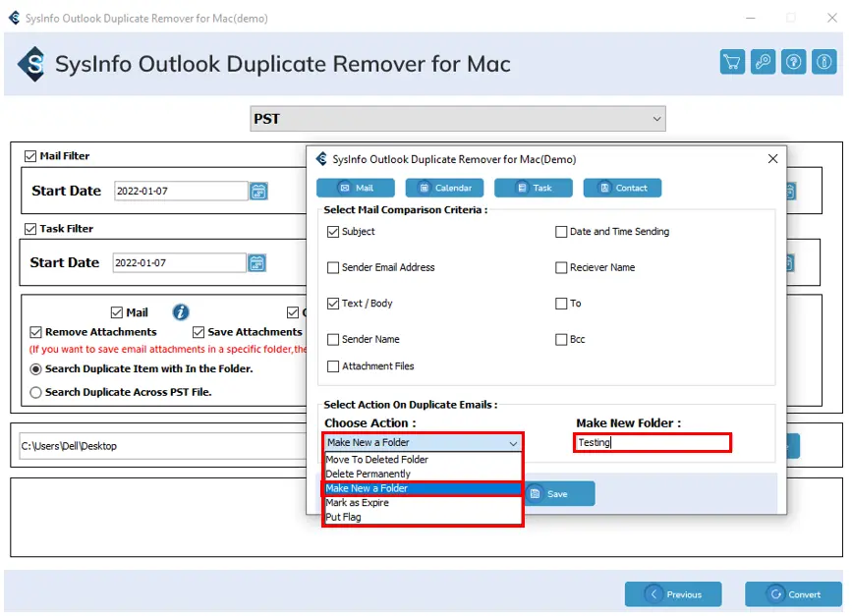Click the blue info icon beside Mail
Screen dimensions: 852x616
coord(181,312)
